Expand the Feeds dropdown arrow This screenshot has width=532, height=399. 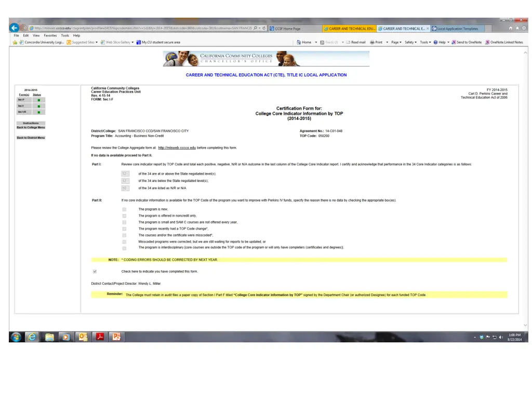tap(343, 43)
